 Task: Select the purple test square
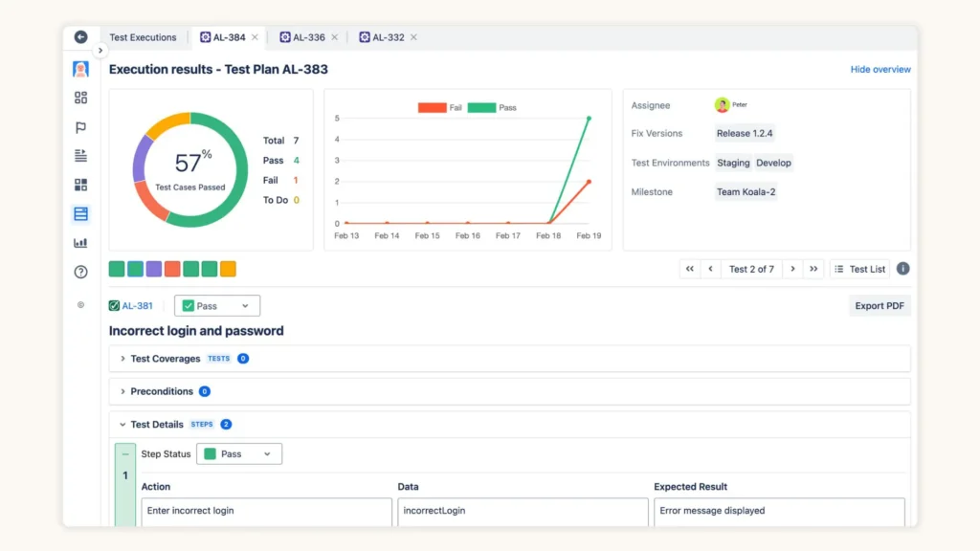154,269
